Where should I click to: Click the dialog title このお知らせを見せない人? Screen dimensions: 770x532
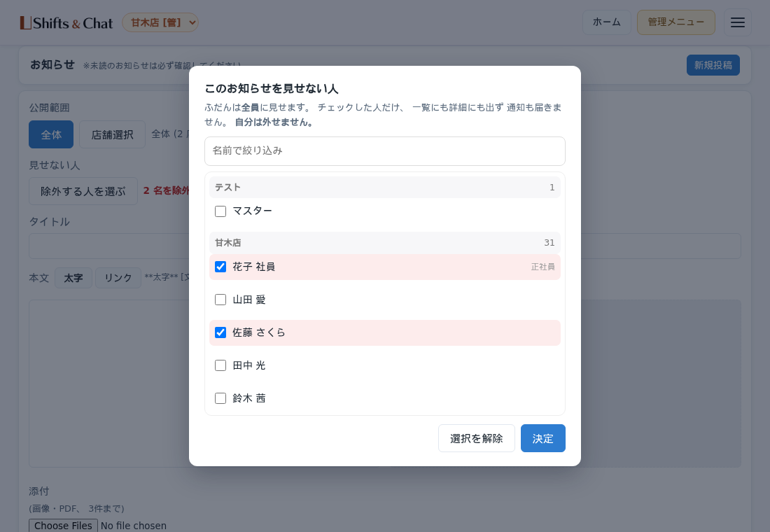[x=271, y=89]
